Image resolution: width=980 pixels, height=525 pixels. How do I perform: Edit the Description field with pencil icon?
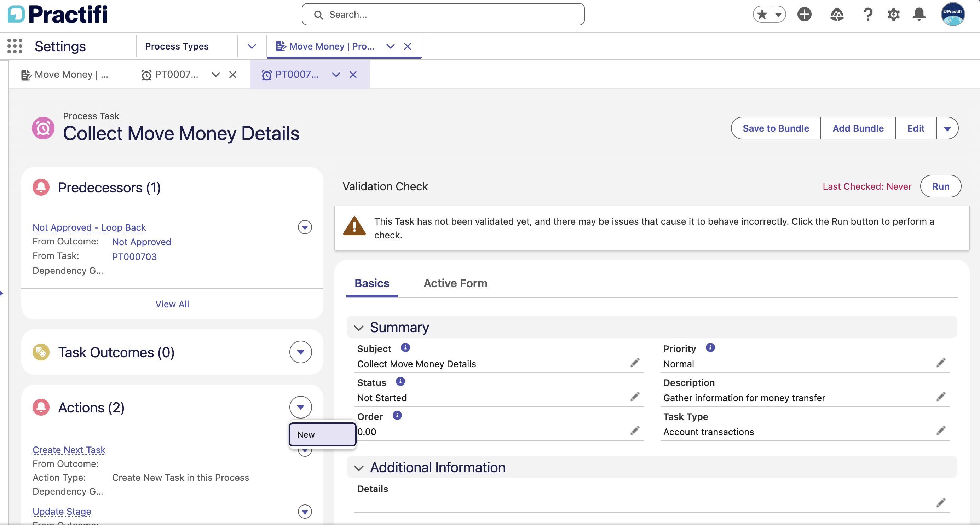941,397
